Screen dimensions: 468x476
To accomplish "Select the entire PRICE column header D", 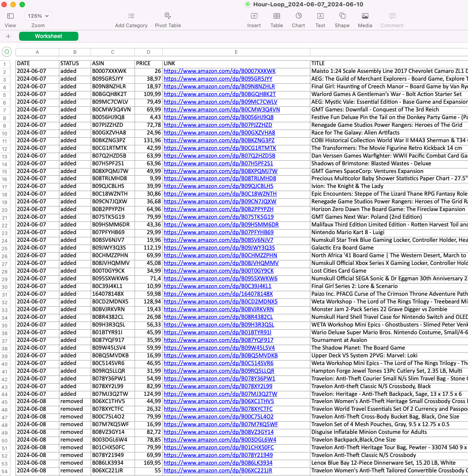I will tap(148, 52).
